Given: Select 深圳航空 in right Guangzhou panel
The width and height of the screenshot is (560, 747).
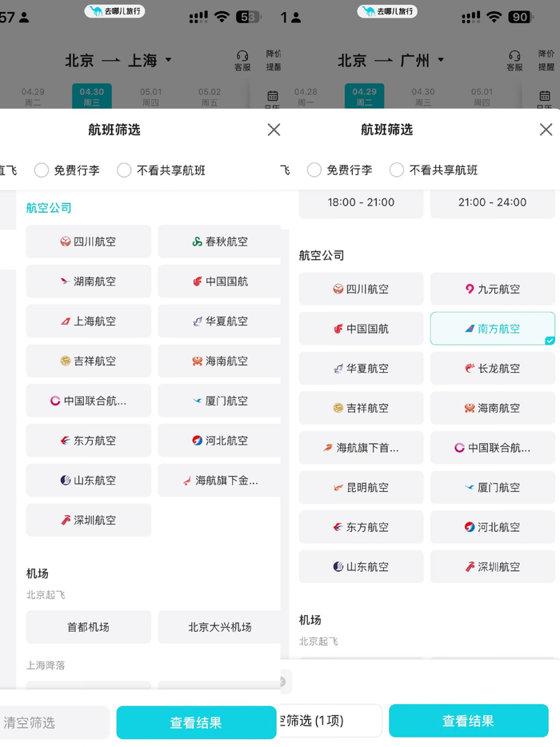Looking at the screenshot, I should pos(492,567).
